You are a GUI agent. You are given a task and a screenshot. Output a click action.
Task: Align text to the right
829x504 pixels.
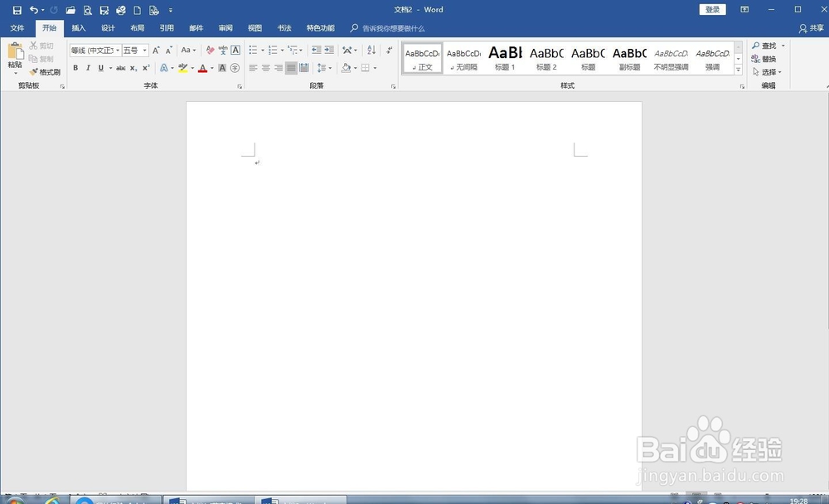[x=279, y=68]
